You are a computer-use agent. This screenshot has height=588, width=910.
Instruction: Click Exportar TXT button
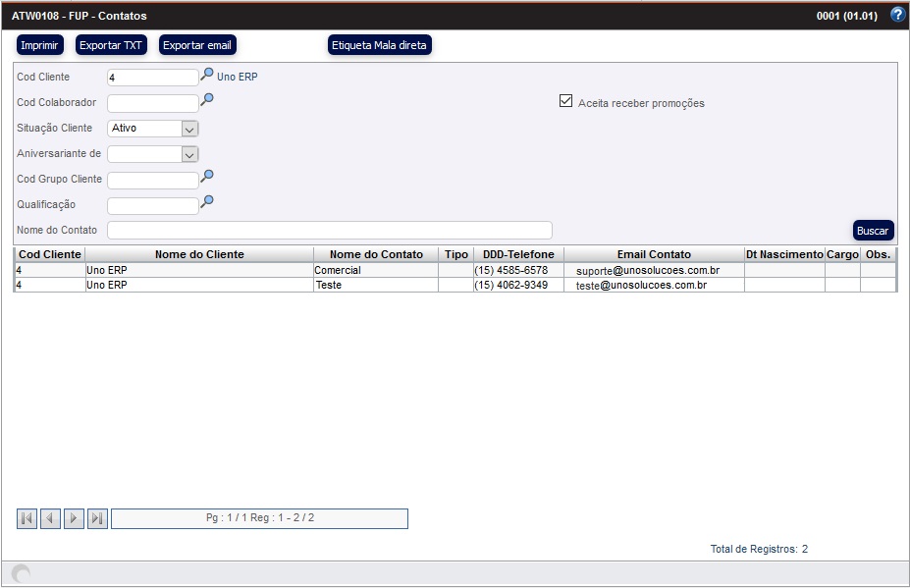pyautogui.click(x=111, y=45)
